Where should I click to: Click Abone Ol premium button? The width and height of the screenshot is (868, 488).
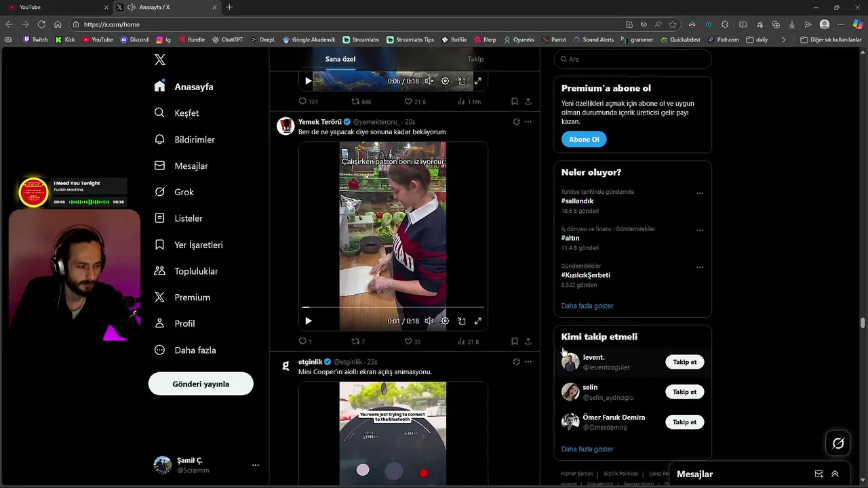click(x=584, y=140)
